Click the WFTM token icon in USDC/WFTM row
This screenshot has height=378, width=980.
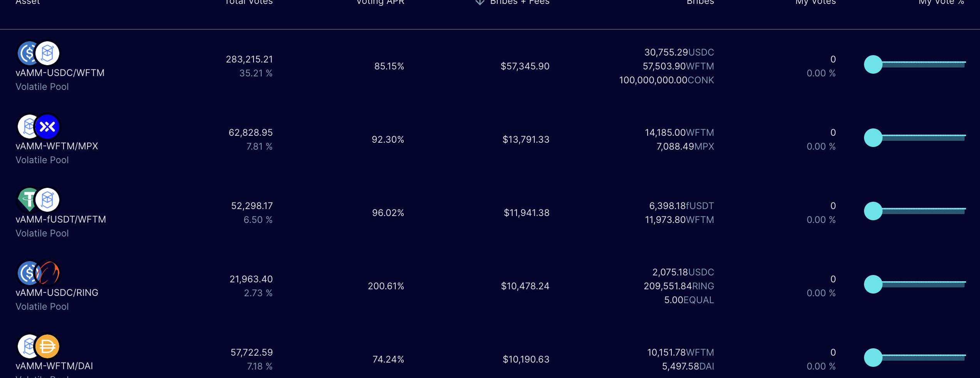48,53
